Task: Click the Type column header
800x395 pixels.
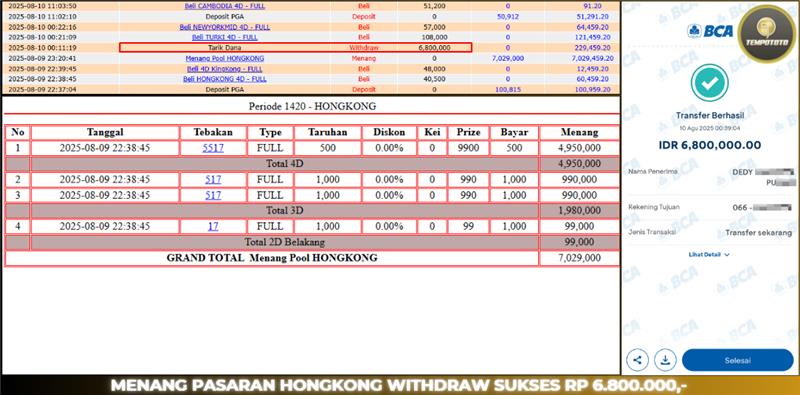Action: click(270, 132)
